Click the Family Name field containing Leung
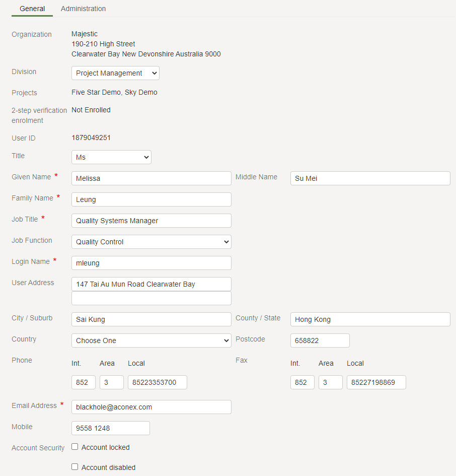The height and width of the screenshot is (476, 456). pyautogui.click(x=151, y=199)
